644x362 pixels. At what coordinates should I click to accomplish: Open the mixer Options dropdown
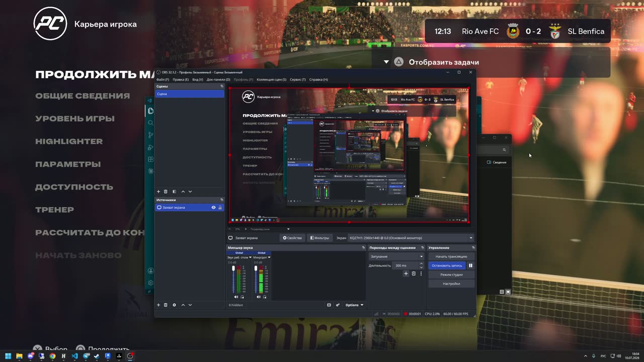(354, 305)
